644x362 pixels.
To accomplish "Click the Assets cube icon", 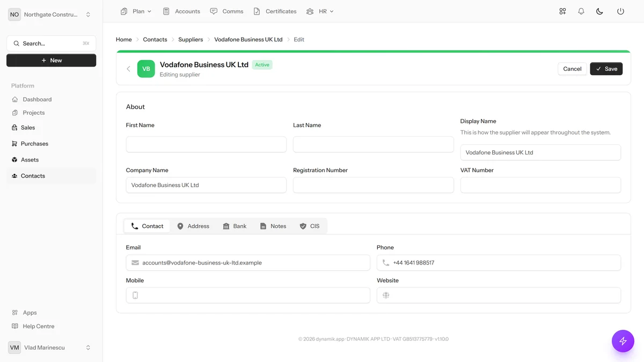I will (14, 160).
